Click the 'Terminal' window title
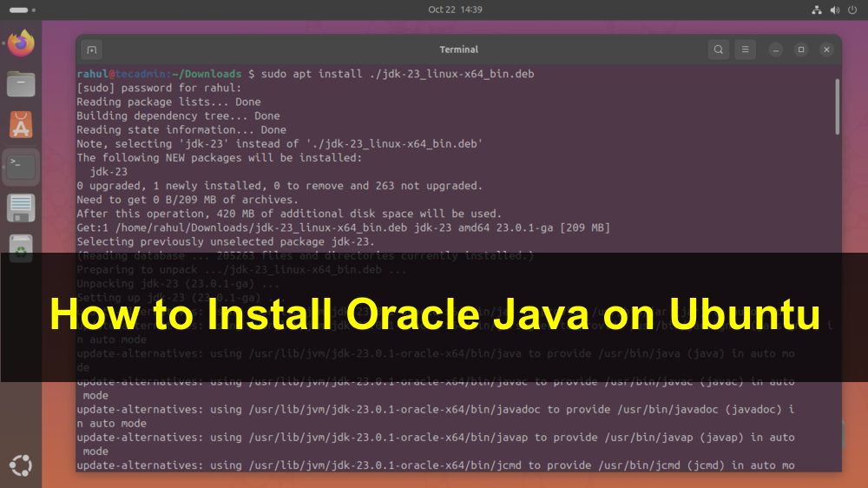 [x=458, y=49]
